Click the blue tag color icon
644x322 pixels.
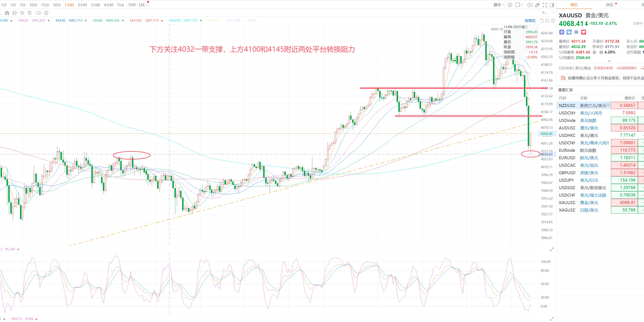tap(569, 32)
